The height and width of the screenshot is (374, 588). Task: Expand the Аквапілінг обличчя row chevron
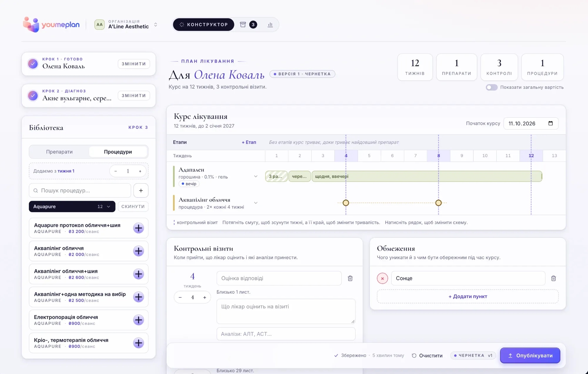[x=256, y=203]
